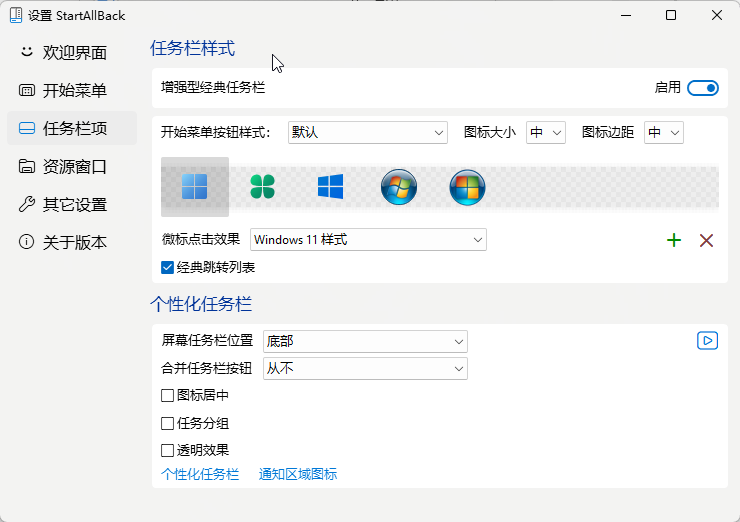Viewport: 740px width, 522px height.
Task: Choose the green clover start button icon
Action: [262, 187]
